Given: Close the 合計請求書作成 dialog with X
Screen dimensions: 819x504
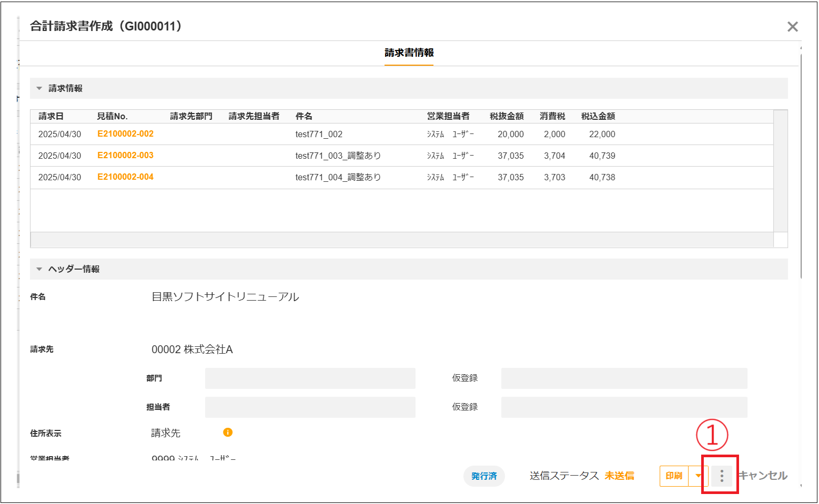Looking at the screenshot, I should point(792,27).
